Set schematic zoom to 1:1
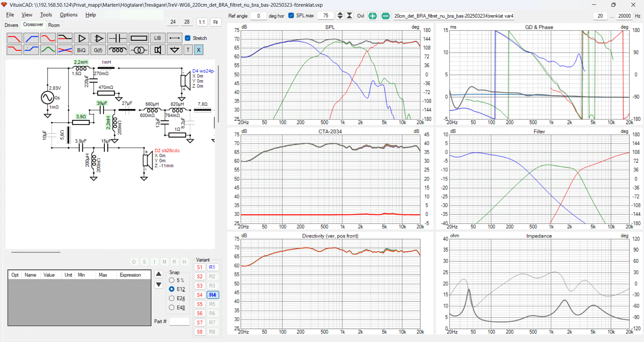The image size is (644, 342). (x=202, y=22)
